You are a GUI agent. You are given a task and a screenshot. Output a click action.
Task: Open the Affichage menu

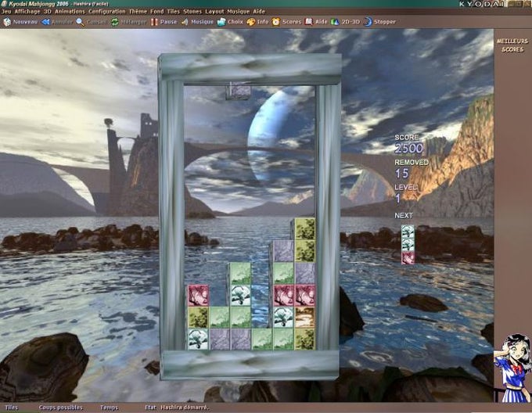[x=27, y=11]
